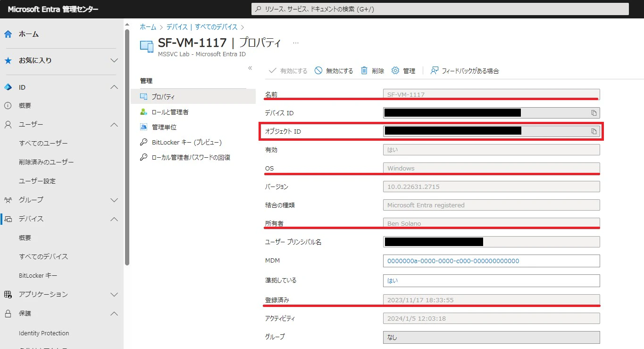Click the left sidebar vertical scrollbar
This screenshot has width=644, height=349.
pyautogui.click(x=126, y=147)
